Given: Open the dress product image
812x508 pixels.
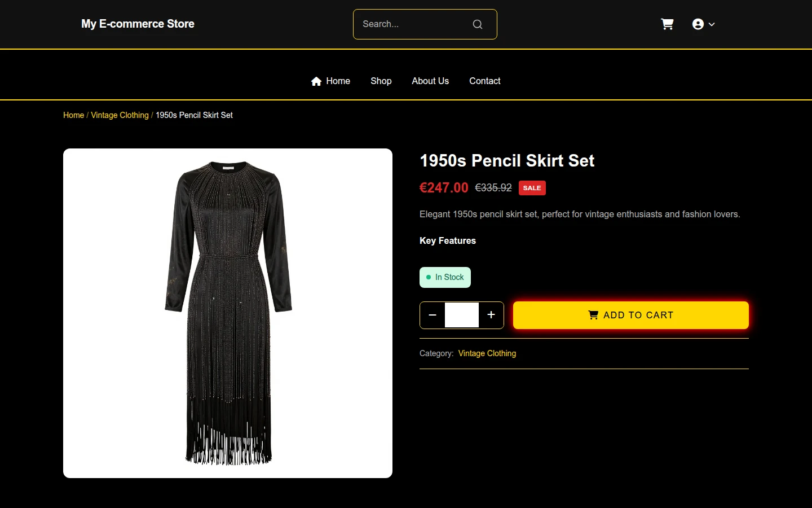Looking at the screenshot, I should [228, 313].
